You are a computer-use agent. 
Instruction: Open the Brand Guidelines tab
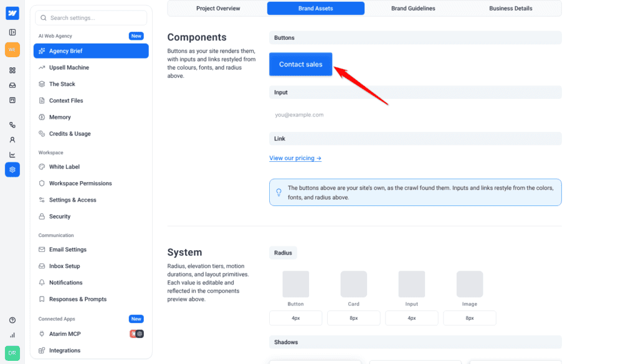413,8
